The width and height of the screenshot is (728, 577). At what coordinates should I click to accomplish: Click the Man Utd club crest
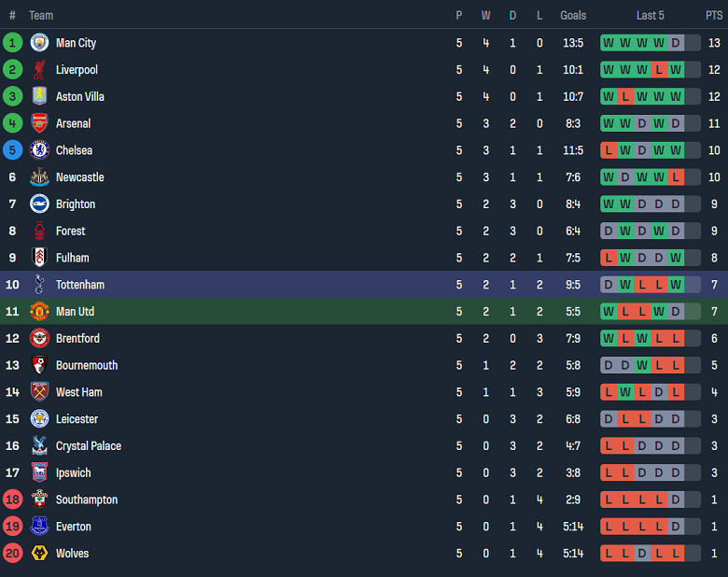[39, 312]
